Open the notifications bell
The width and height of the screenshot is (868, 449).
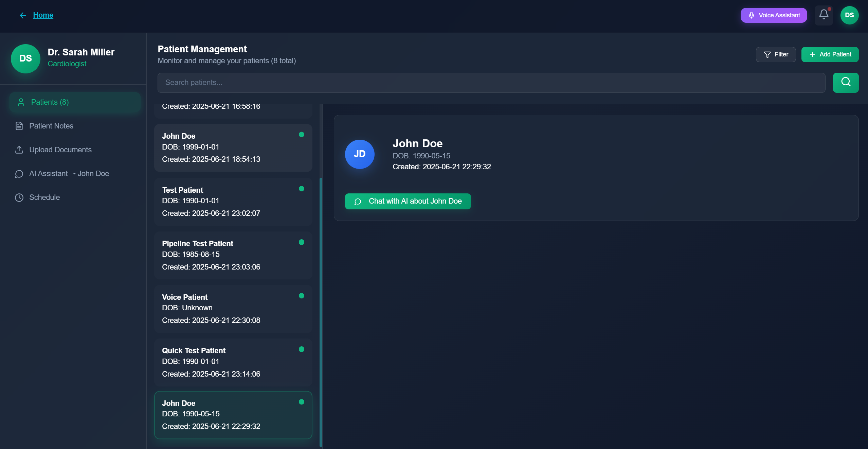point(824,15)
